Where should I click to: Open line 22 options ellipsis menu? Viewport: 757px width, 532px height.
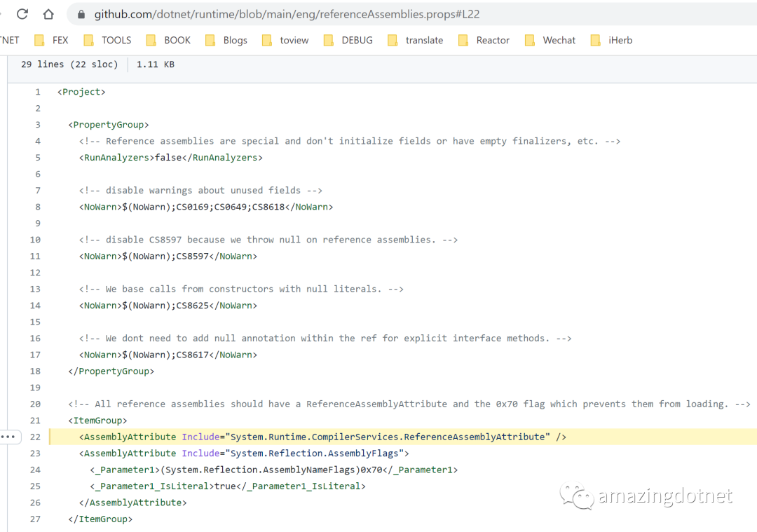tap(8, 437)
